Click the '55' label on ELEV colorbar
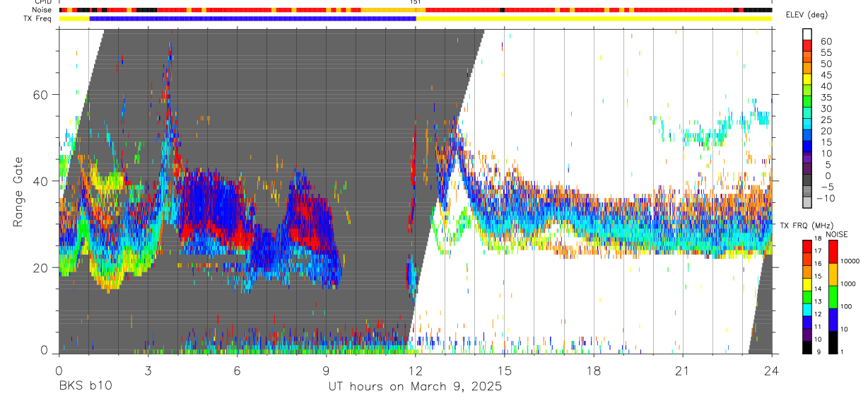 click(825, 52)
